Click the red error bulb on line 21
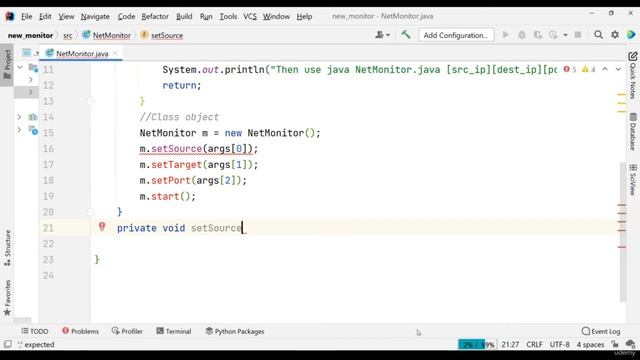This screenshot has height=360, width=640. coord(102,227)
